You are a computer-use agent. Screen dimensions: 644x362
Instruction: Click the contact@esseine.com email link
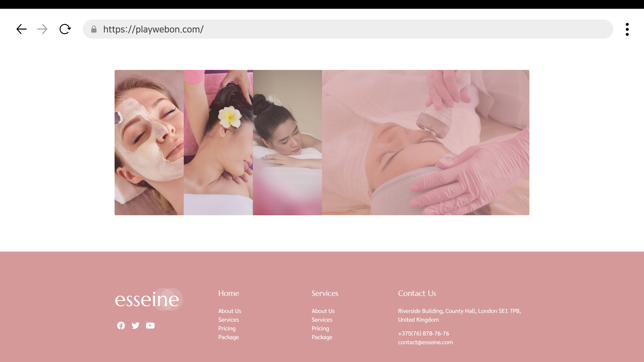[x=425, y=342]
